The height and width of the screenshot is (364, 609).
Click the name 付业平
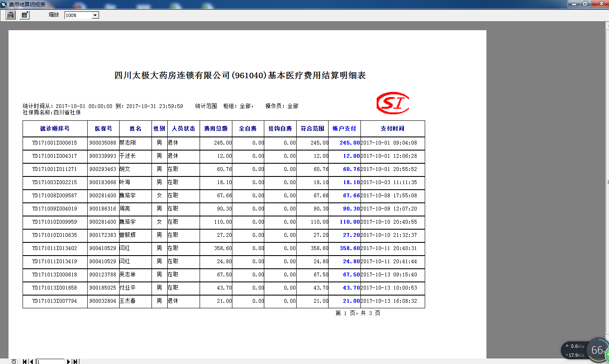point(128,288)
